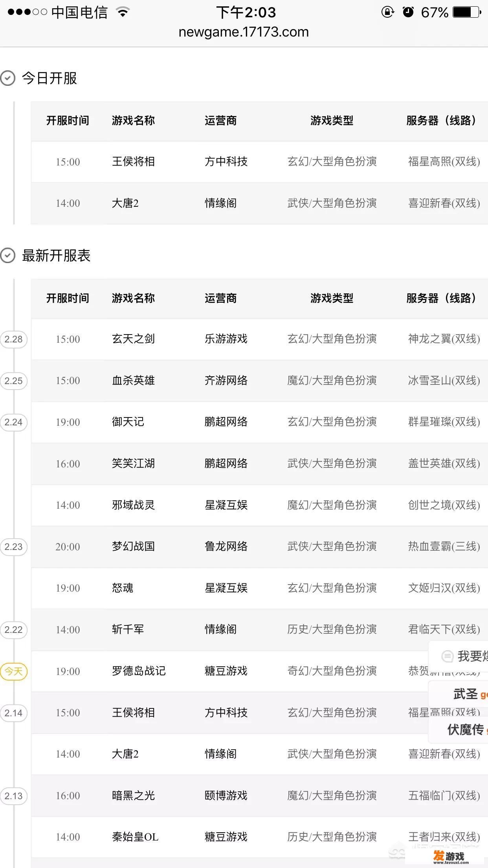Image resolution: width=488 pixels, height=868 pixels.
Task: Tap operator 鲁龙网络
Action: tap(226, 546)
